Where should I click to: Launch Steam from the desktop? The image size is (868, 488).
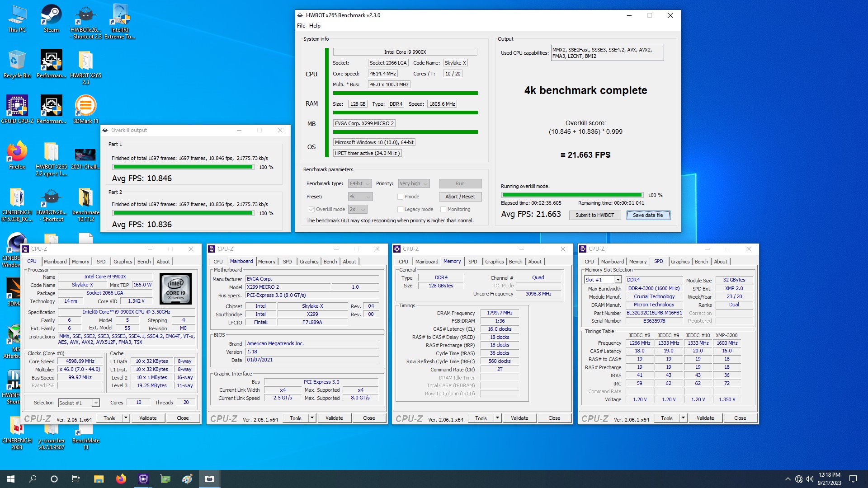point(51,19)
